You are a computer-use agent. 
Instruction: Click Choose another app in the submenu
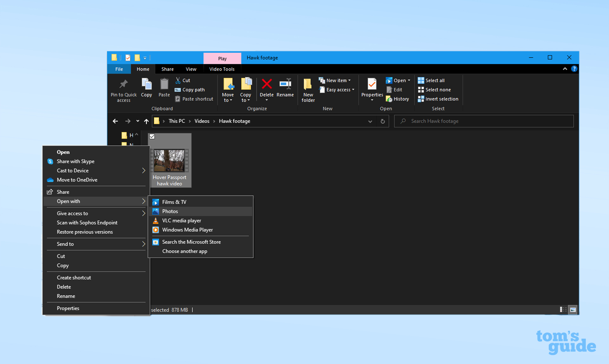pyautogui.click(x=185, y=251)
